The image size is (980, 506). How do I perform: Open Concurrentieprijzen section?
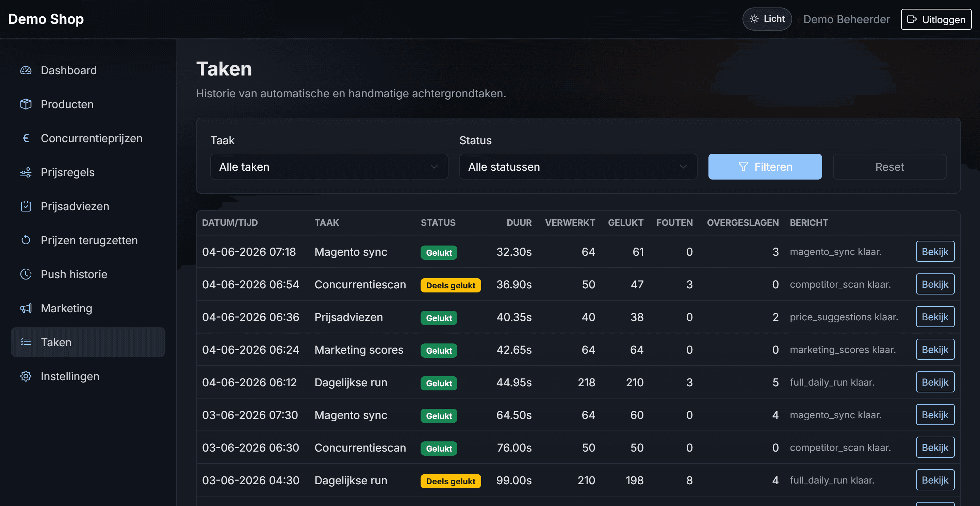coord(88,138)
